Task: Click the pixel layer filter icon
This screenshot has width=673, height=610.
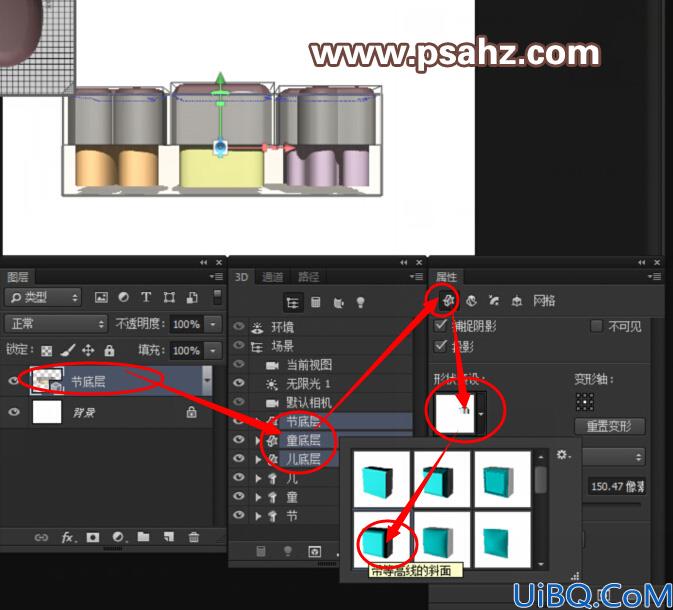Action: click(x=101, y=297)
